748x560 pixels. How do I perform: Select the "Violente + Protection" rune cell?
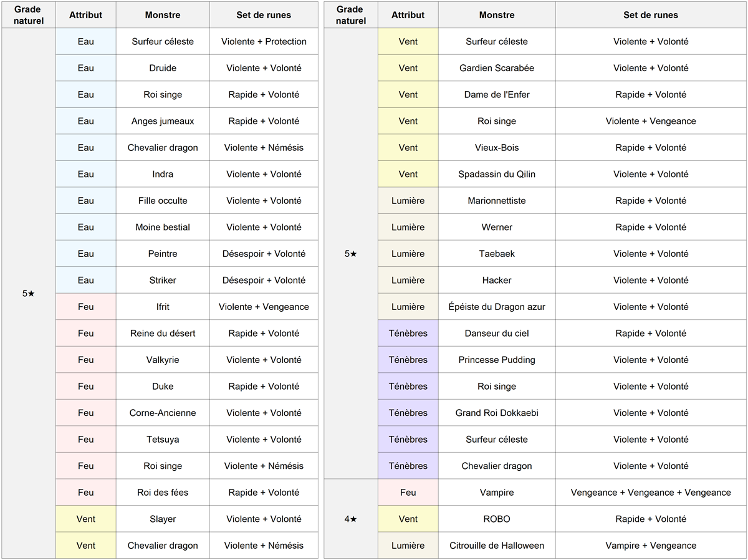click(264, 42)
